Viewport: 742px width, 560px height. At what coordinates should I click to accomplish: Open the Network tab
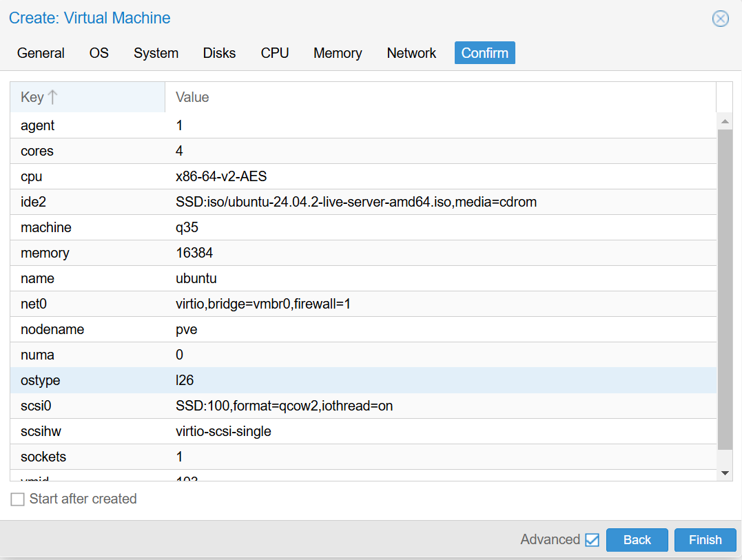point(411,53)
